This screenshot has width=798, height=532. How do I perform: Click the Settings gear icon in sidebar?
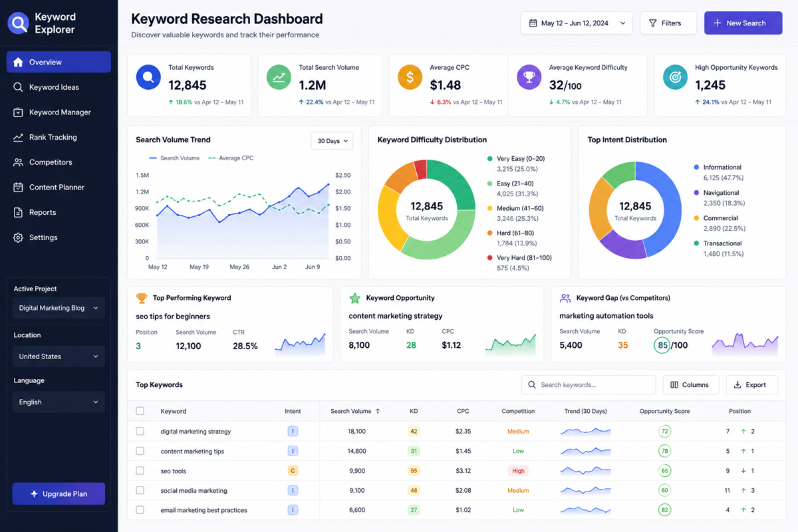(18, 237)
